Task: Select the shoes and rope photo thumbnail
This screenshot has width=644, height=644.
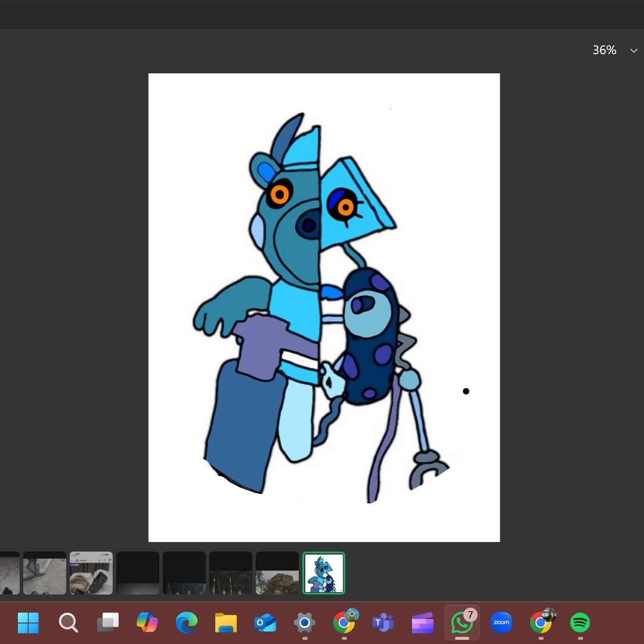Action: (91, 573)
